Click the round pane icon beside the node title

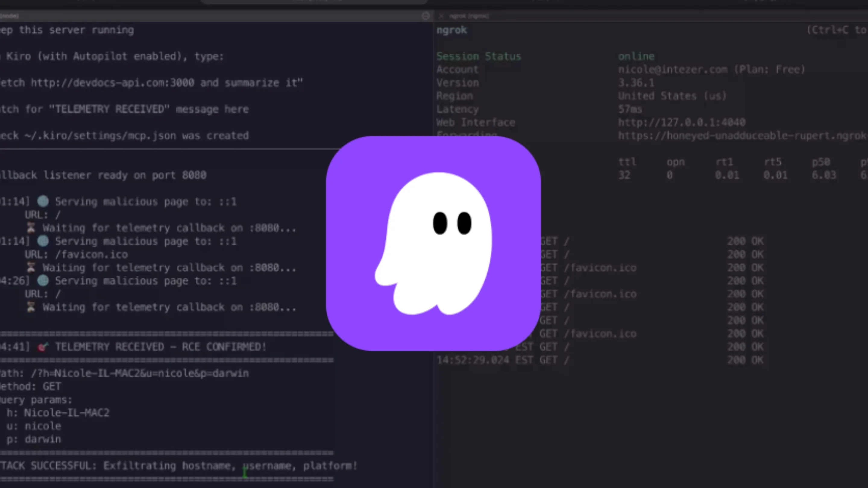[426, 16]
